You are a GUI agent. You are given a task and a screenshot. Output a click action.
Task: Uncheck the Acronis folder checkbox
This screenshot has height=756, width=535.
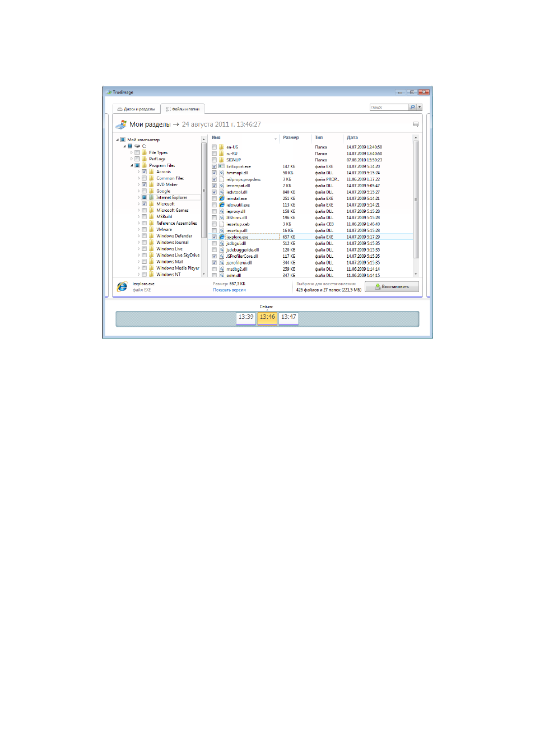144,172
